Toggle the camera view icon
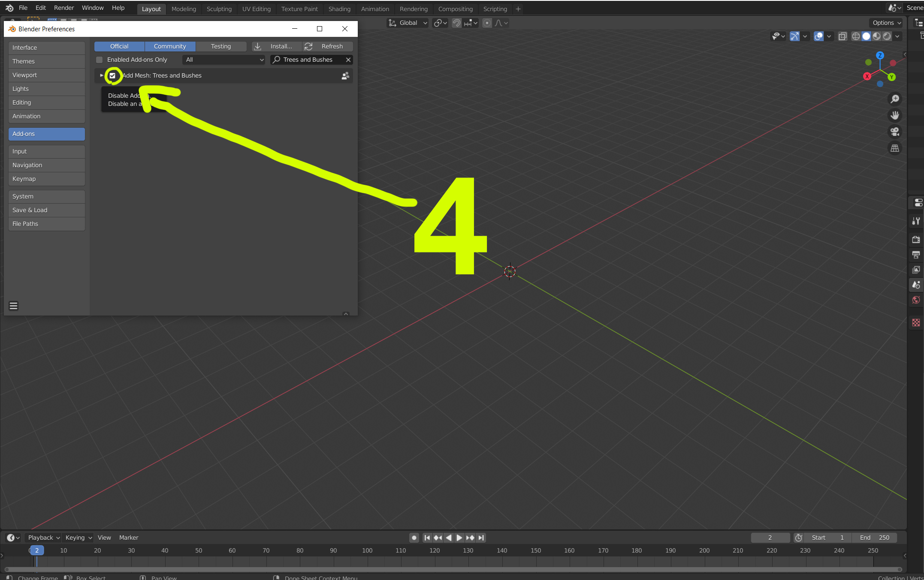 click(895, 132)
